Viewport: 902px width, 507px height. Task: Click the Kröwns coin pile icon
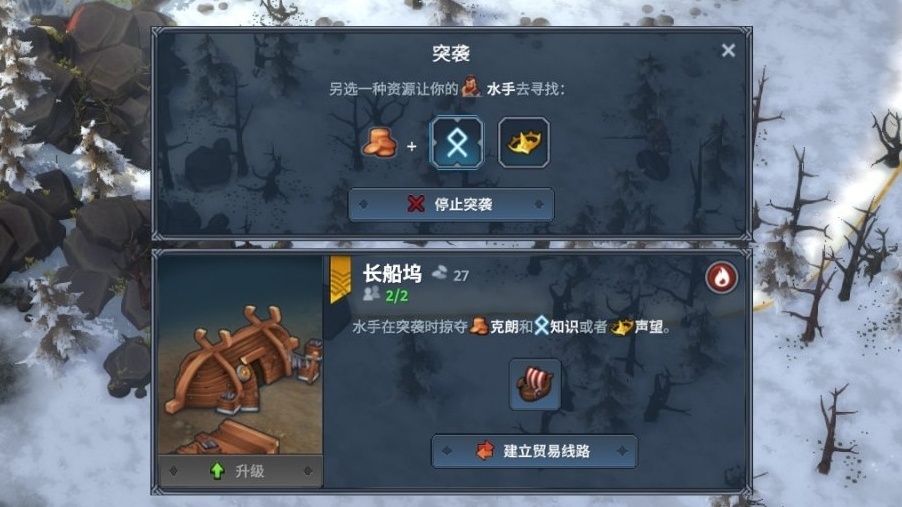[x=380, y=143]
